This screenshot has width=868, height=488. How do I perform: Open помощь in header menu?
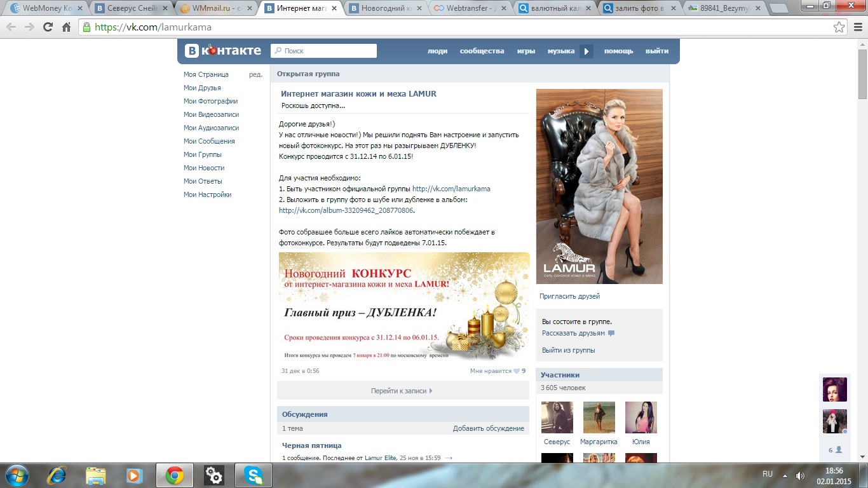(618, 51)
